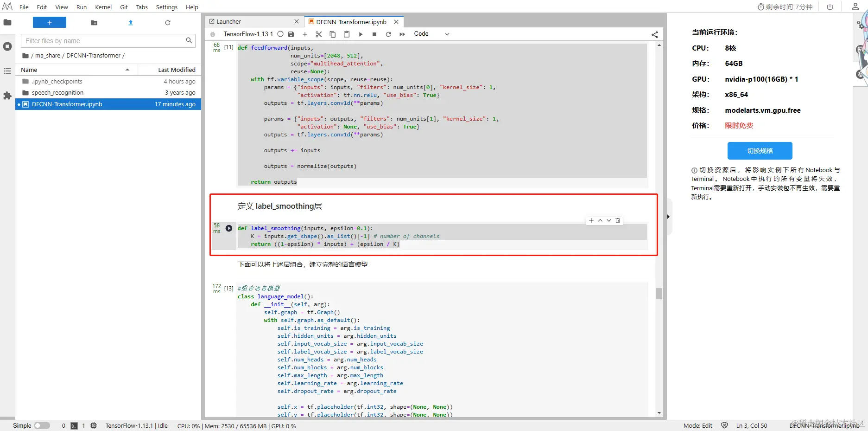Move the active cell up
The height and width of the screenshot is (431, 868).
click(x=600, y=220)
